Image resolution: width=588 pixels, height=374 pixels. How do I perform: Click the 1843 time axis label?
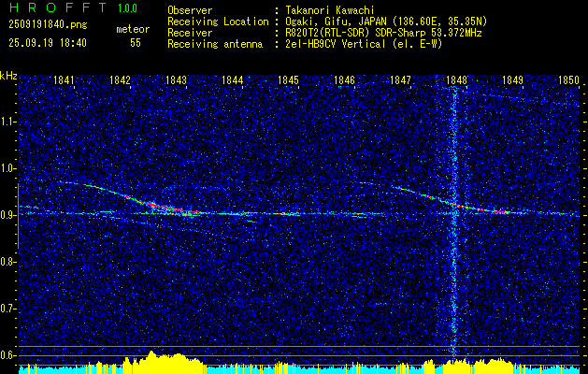176,80
